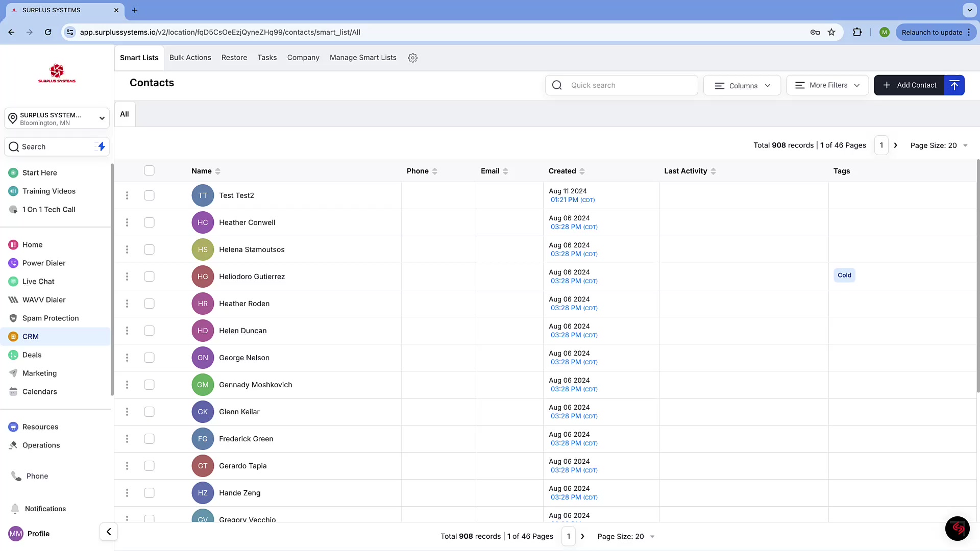Open the floating chat widget icon
The height and width of the screenshot is (551, 980).
pyautogui.click(x=957, y=528)
